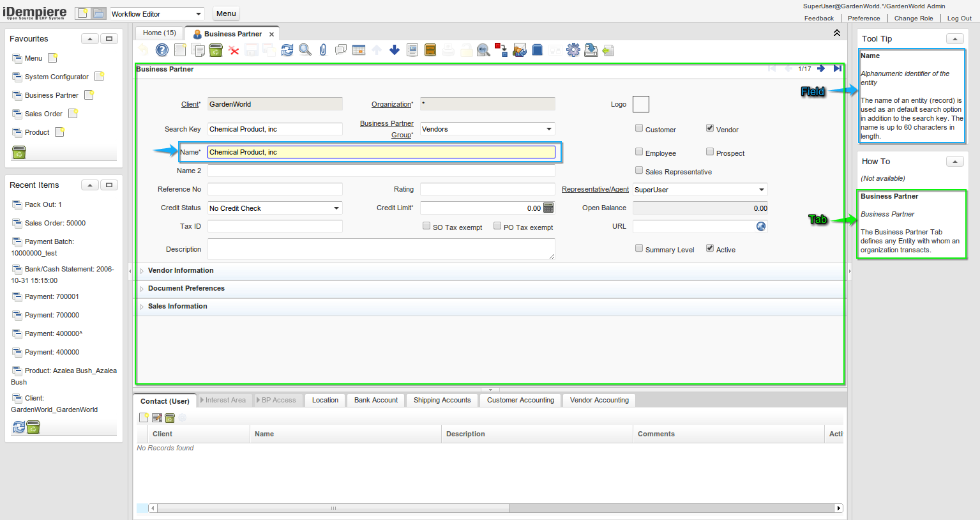Click the Tax ID input field

pos(275,226)
